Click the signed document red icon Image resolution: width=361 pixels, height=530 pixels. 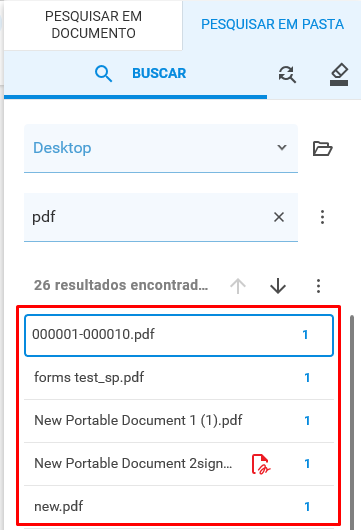261,464
